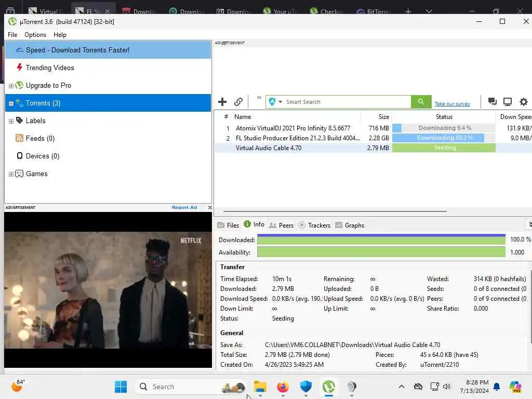
Task: Click the Downloading 89.3 % progress bar
Action: coord(444,138)
